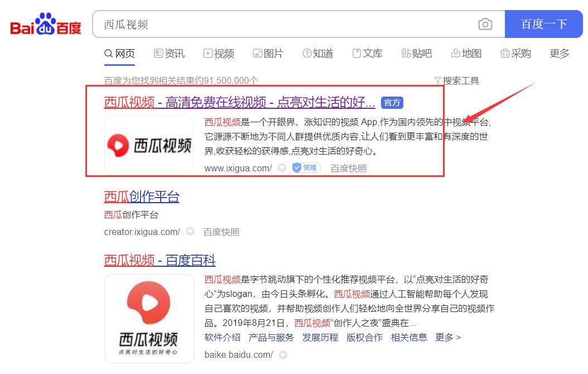Click the 西瓜视频 logo thumbnail

click(x=149, y=144)
